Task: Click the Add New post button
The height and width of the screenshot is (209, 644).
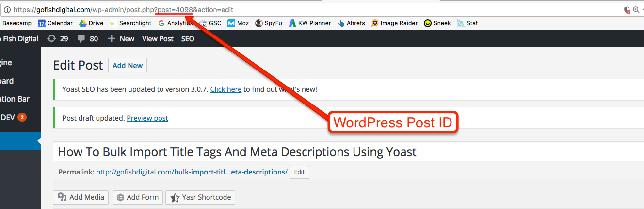Action: point(128,66)
